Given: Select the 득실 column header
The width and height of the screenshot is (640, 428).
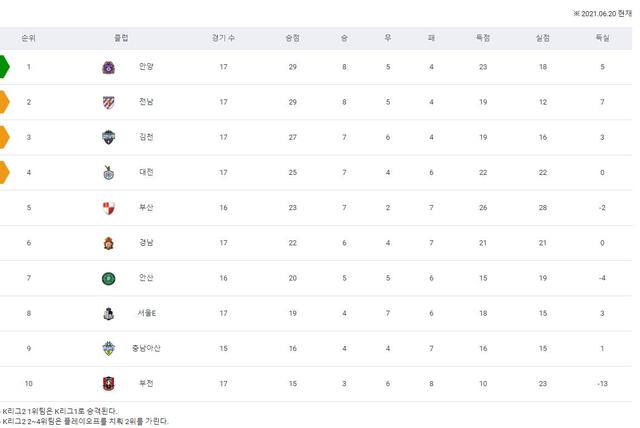Looking at the screenshot, I should 602,38.
